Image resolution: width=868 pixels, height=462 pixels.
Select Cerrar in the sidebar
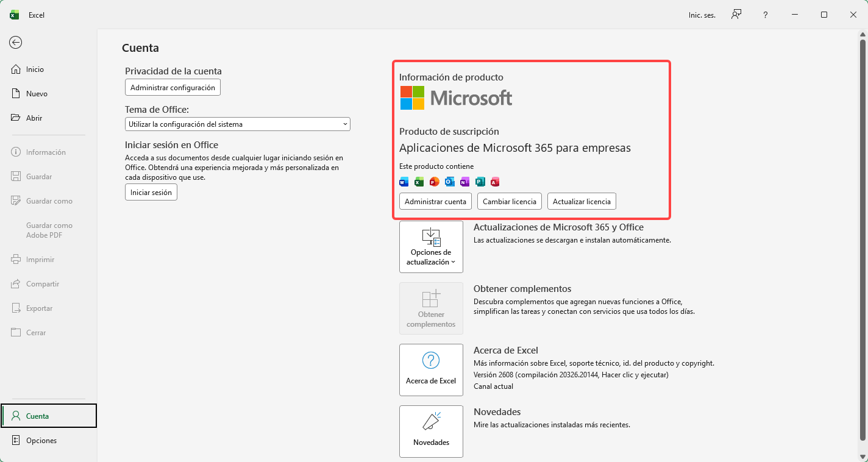click(49, 333)
